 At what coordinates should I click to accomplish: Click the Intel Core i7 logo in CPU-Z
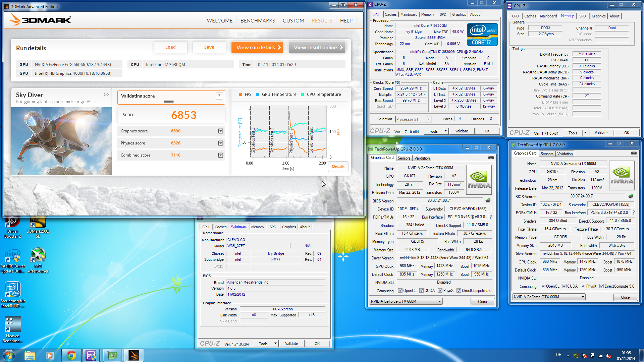(x=482, y=34)
